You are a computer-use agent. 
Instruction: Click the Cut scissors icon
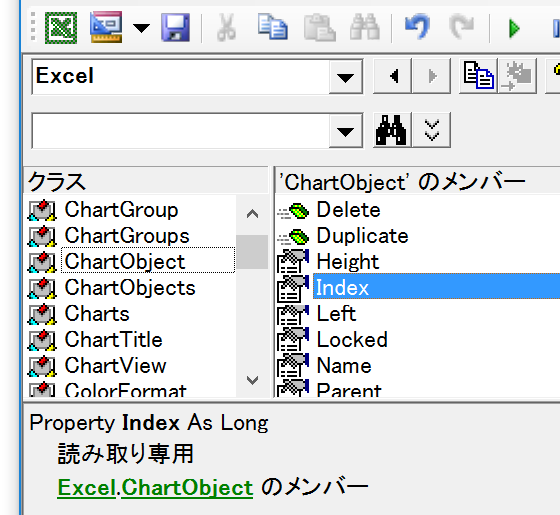click(x=226, y=27)
